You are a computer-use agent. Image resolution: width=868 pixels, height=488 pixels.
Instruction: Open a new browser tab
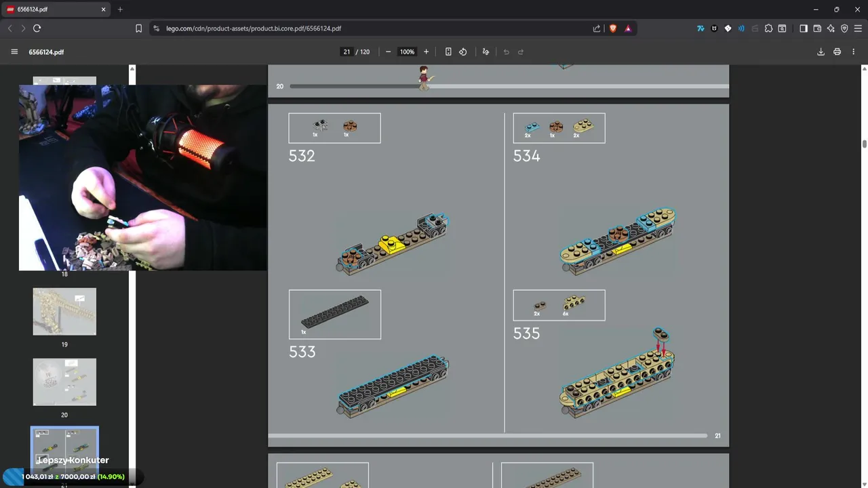tap(120, 9)
